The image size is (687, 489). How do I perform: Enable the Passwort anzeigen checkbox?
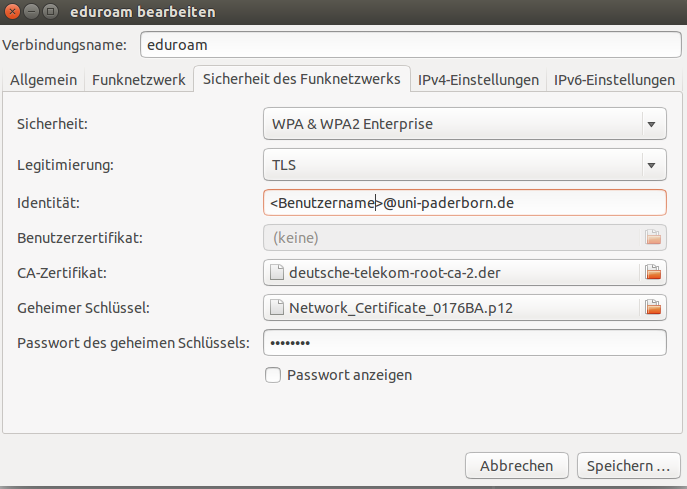coord(272,375)
